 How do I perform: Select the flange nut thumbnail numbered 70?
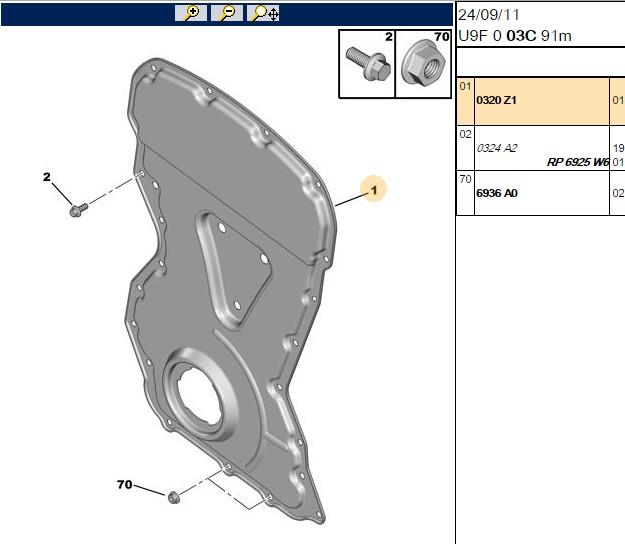pyautogui.click(x=423, y=64)
